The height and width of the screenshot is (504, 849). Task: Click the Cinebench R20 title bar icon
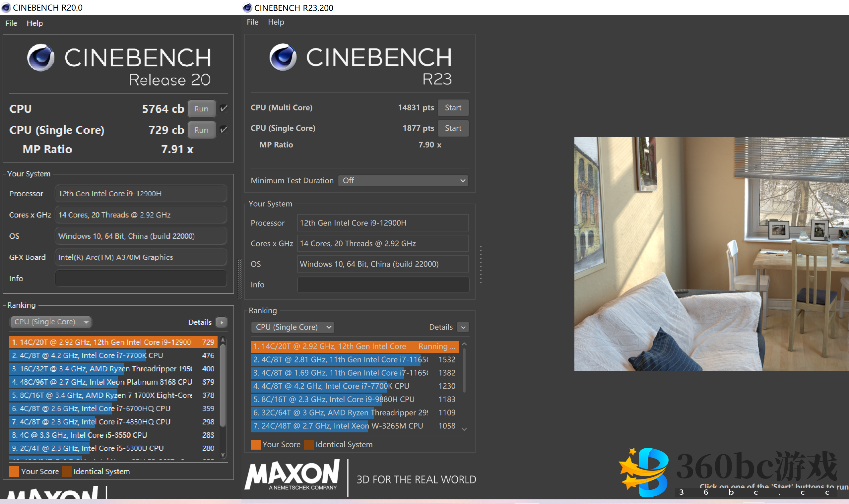(6, 8)
